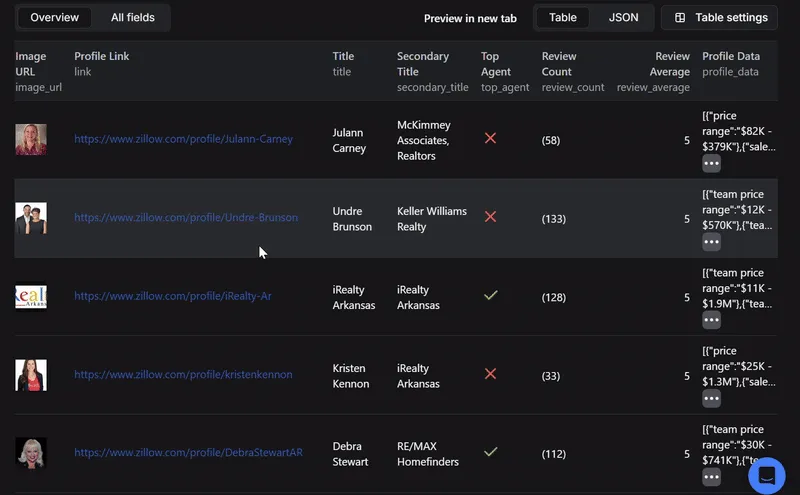Click title cell 'Debra Stewart'

350,454
